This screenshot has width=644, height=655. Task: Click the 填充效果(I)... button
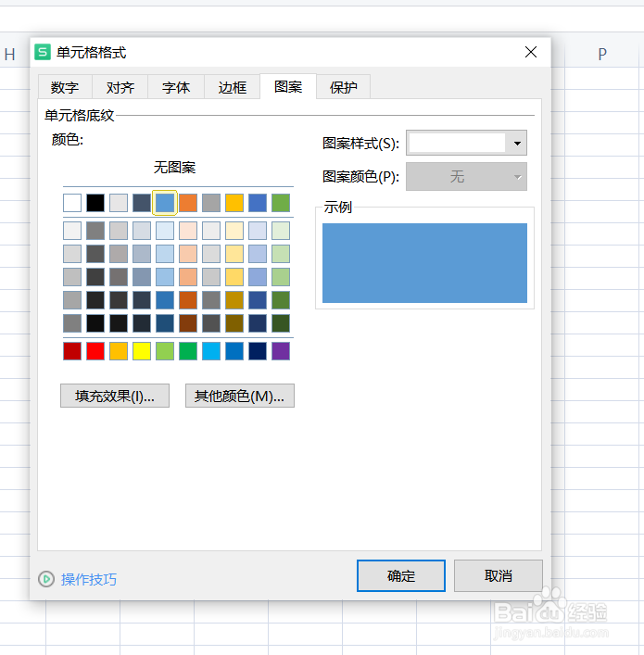115,396
